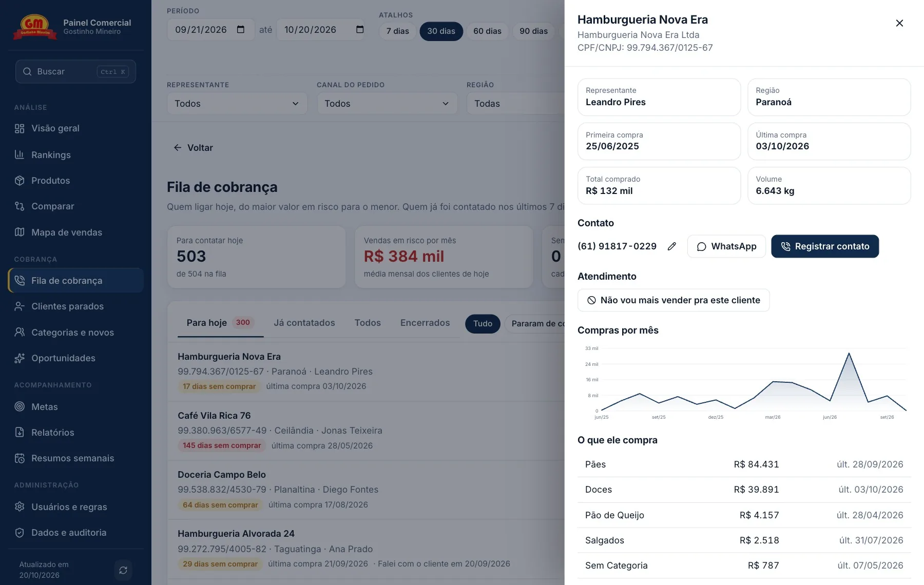The height and width of the screenshot is (585, 924).
Task: Click the Buscar search field
Action: pyautogui.click(x=75, y=72)
